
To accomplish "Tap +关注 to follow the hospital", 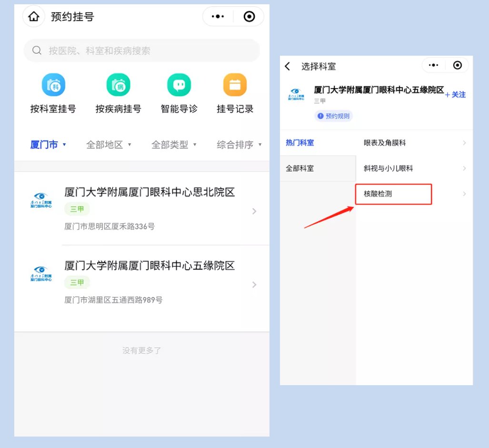I will coord(455,95).
